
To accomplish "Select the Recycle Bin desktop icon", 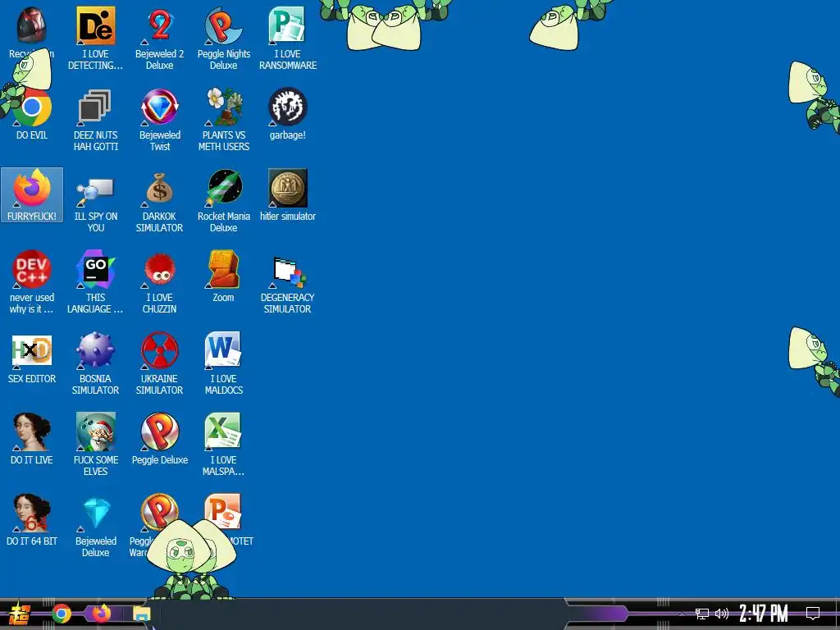I will pyautogui.click(x=31, y=25).
